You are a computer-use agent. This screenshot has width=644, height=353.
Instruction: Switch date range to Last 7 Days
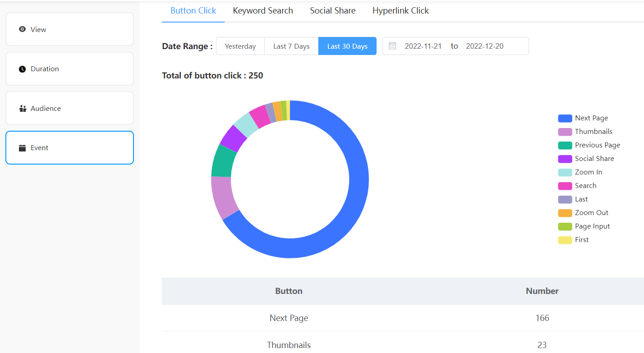pyautogui.click(x=291, y=46)
